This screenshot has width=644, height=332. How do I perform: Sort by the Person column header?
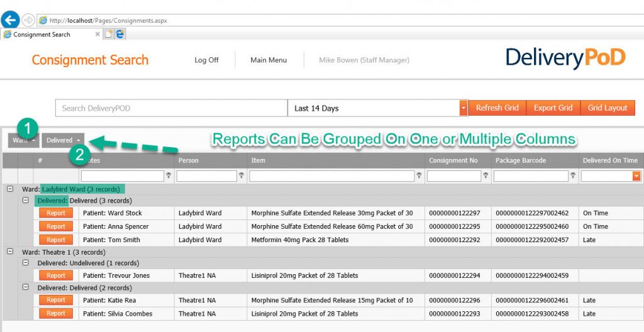pyautogui.click(x=188, y=160)
